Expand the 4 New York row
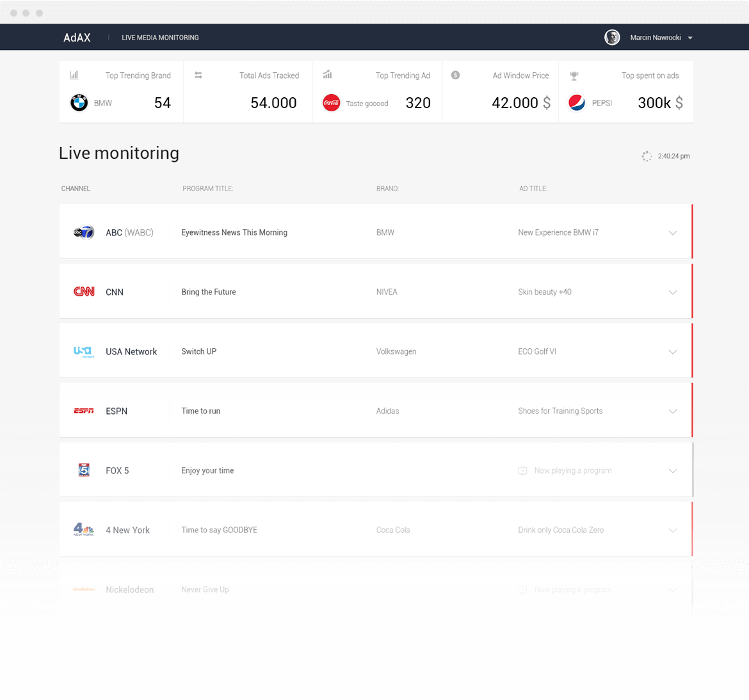Image resolution: width=749 pixels, height=700 pixels. (x=673, y=530)
